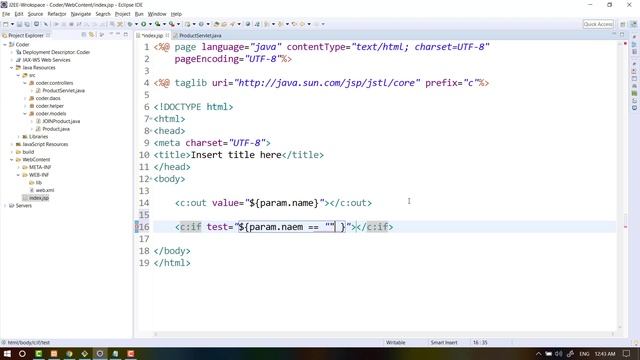Click the green Run button icon
The image size is (640, 360).
pos(144,24)
